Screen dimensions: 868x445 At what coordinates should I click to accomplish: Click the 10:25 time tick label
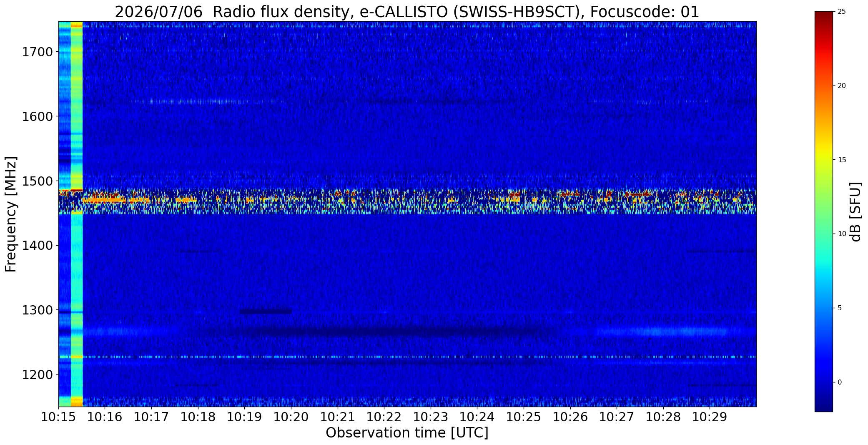pyautogui.click(x=524, y=417)
